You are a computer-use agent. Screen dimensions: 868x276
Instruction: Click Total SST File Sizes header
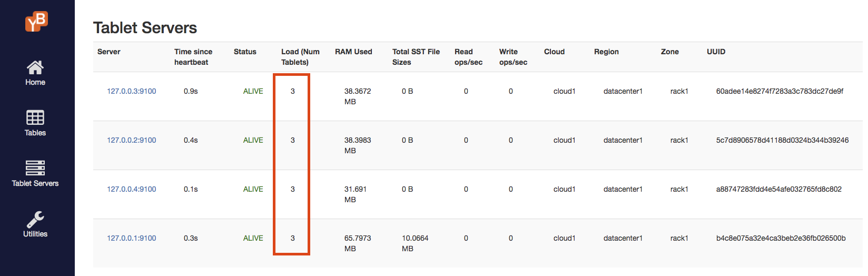(416, 57)
